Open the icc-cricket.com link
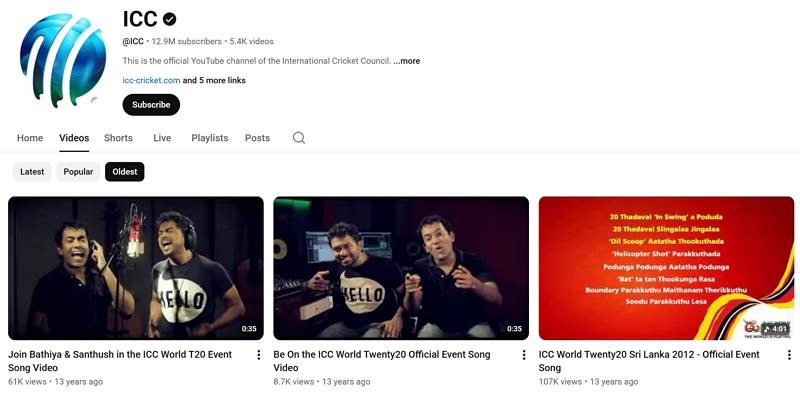The height and width of the screenshot is (402, 800). pos(151,80)
